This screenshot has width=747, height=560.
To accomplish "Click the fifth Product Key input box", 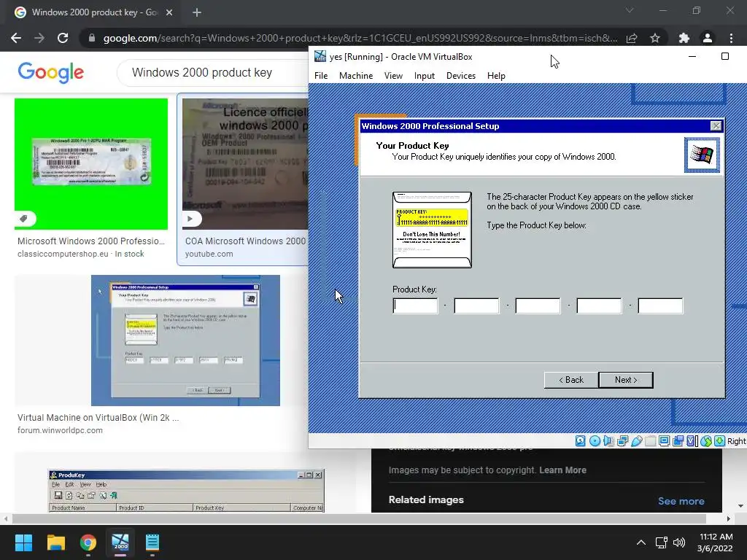I will [660, 306].
